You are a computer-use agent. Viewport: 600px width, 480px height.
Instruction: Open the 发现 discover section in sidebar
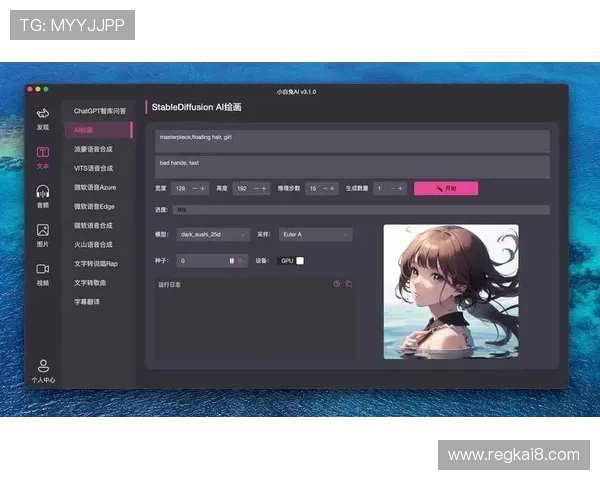[43, 119]
